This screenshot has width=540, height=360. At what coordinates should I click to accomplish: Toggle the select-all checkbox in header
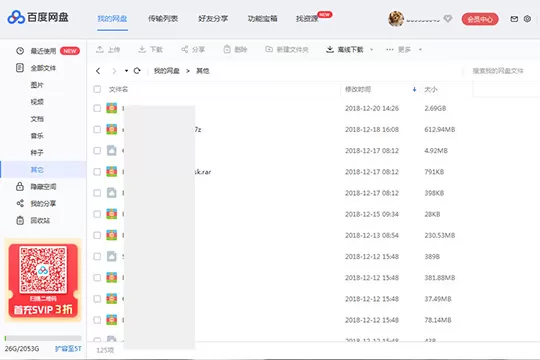(x=97, y=89)
